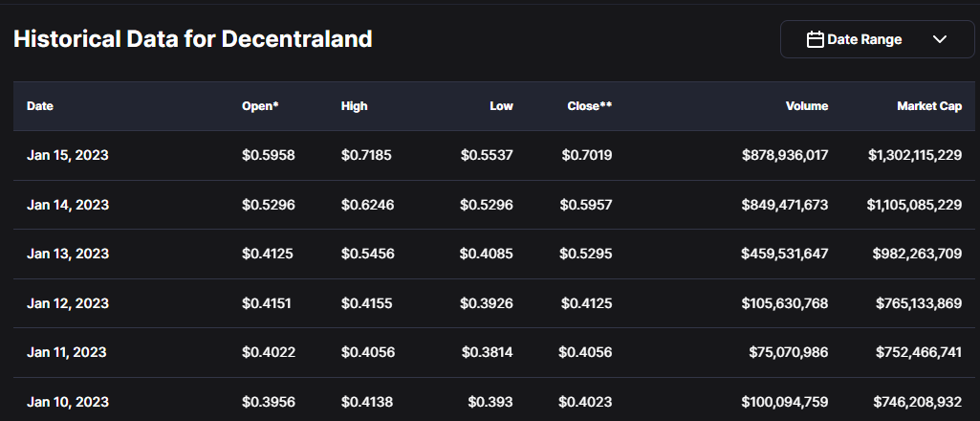Select the Low column header
Viewport: 980px width, 421px height.
coord(501,106)
